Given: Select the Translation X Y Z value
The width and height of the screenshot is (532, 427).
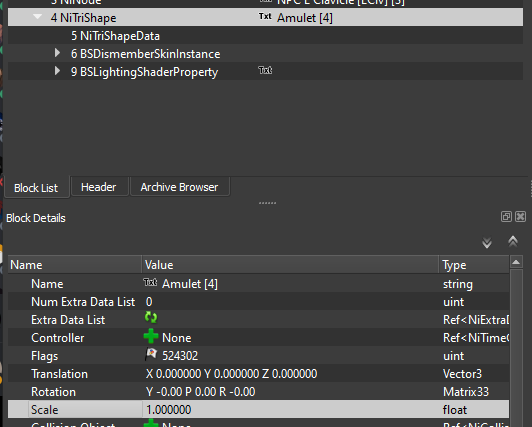Looking at the screenshot, I should (231, 374).
